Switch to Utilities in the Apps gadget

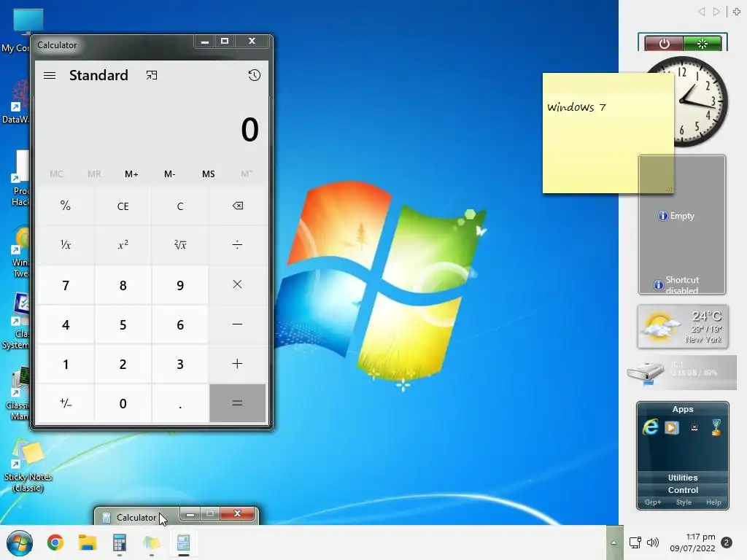pos(683,478)
